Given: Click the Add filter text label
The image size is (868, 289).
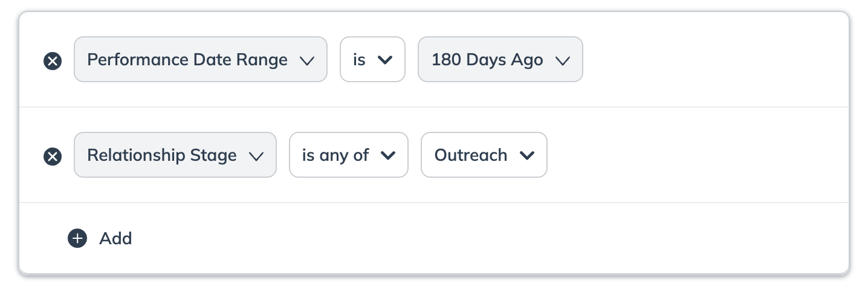Looking at the screenshot, I should pyautogui.click(x=115, y=238).
